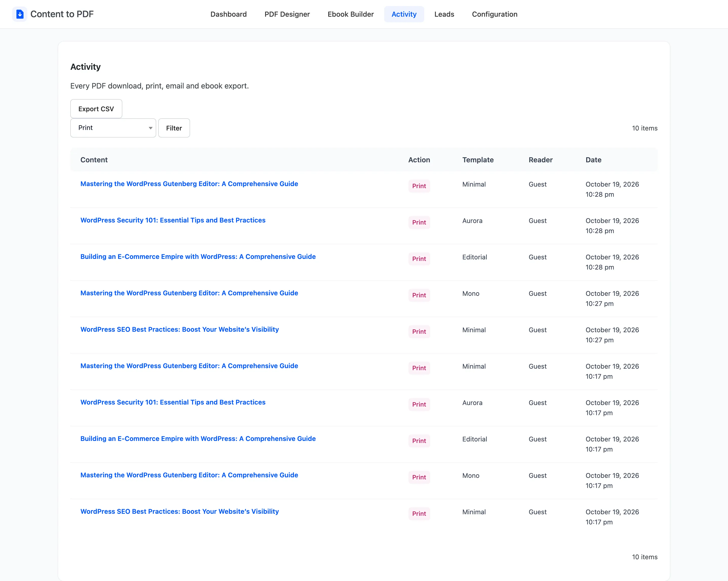Open the first Mastering the WordPress Gutenberg Editor link
This screenshot has height=581, width=728.
tap(189, 184)
